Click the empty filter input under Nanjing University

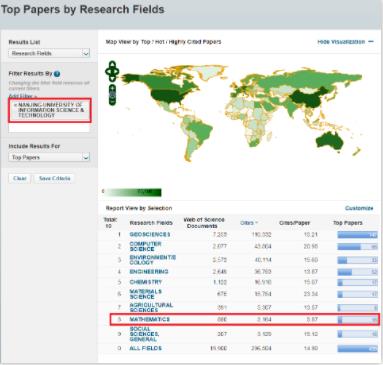49,128
